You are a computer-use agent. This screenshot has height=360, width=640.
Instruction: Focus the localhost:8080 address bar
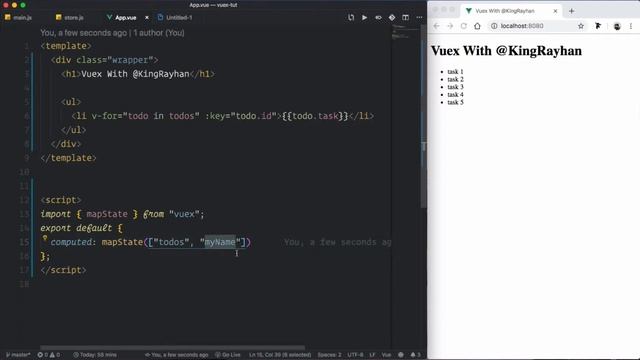click(x=536, y=26)
